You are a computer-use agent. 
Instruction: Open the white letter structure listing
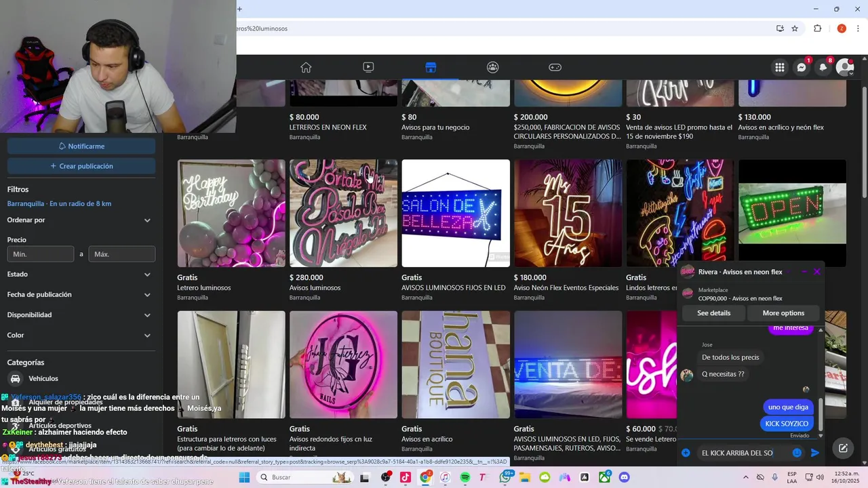pos(231,365)
